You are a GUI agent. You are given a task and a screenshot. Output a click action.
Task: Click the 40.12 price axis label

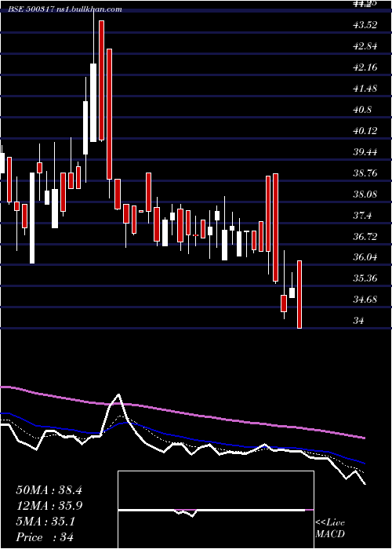(365, 131)
